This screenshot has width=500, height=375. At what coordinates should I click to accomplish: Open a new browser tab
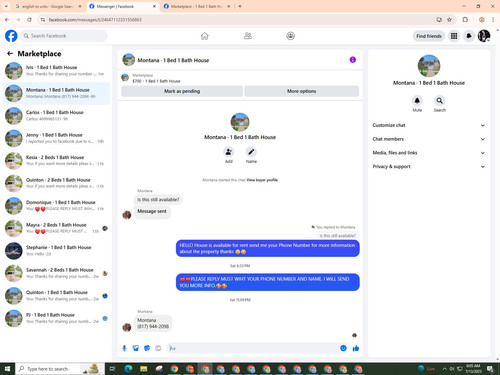point(240,6)
